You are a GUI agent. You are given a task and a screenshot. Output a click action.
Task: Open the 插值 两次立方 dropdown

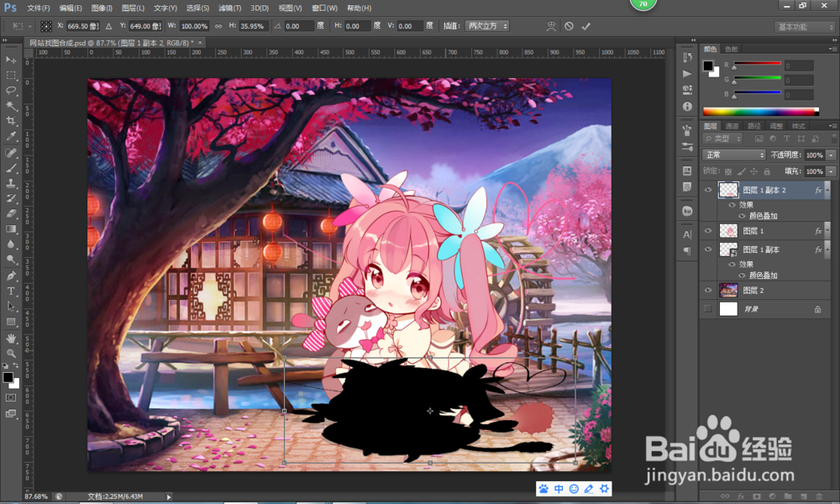487,26
